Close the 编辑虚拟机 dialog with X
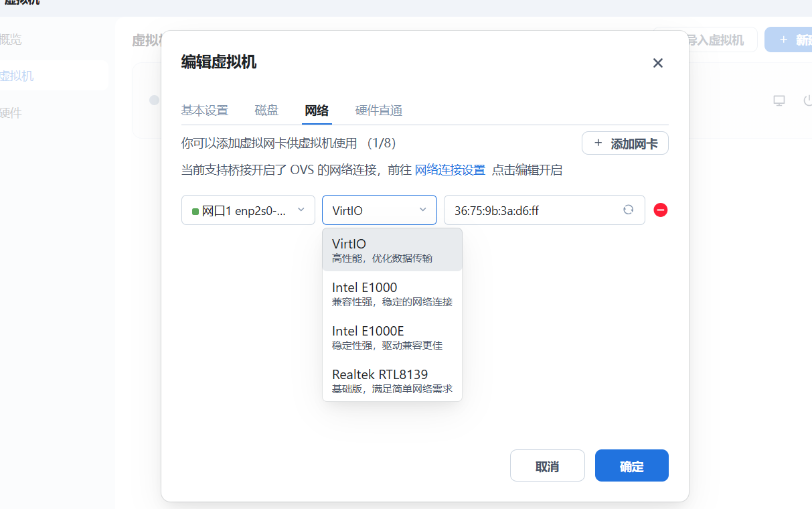Image resolution: width=812 pixels, height=509 pixels. tap(657, 63)
